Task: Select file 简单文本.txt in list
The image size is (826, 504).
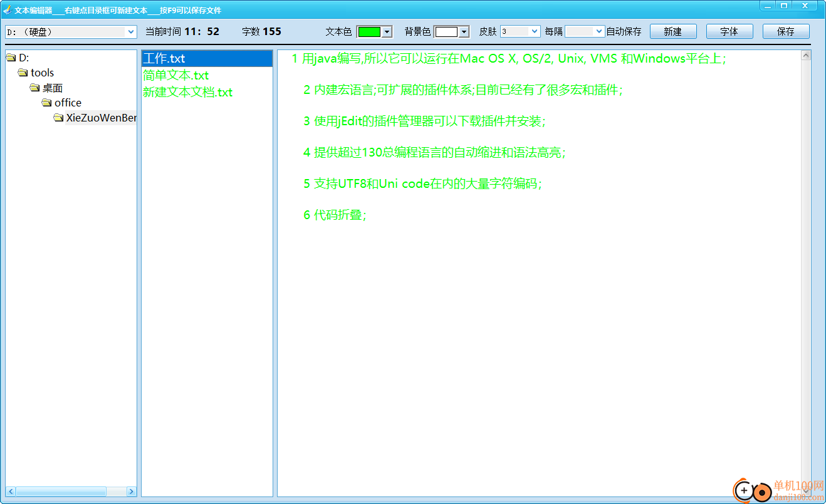Action: coord(207,75)
